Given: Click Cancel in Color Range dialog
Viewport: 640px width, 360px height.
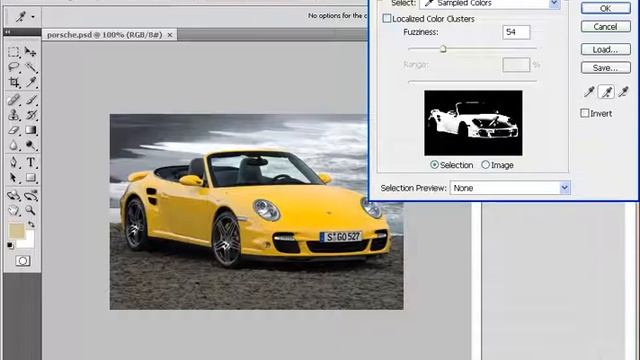Looking at the screenshot, I should [x=606, y=27].
